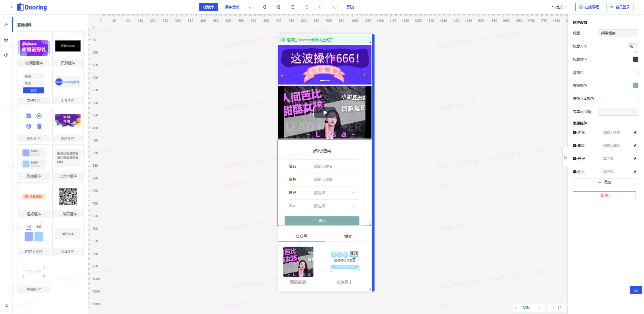Click the back arrow beside Dooring logo
This screenshot has width=644, height=314.
pos(12,7)
